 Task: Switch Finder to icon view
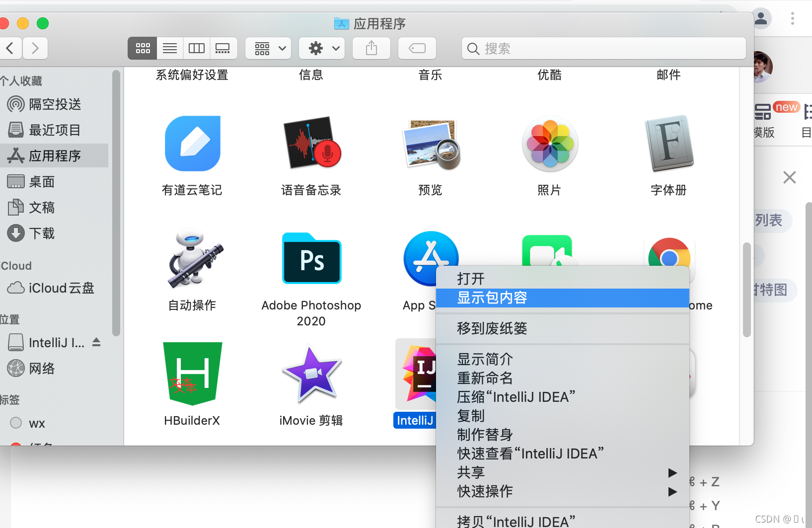143,48
